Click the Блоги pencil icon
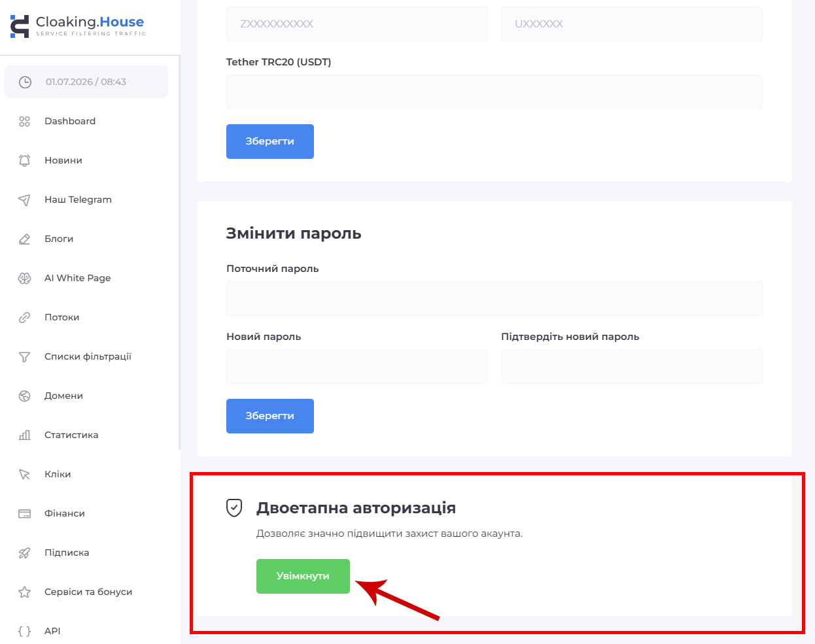Screen dimensions: 815x644 (25, 239)
